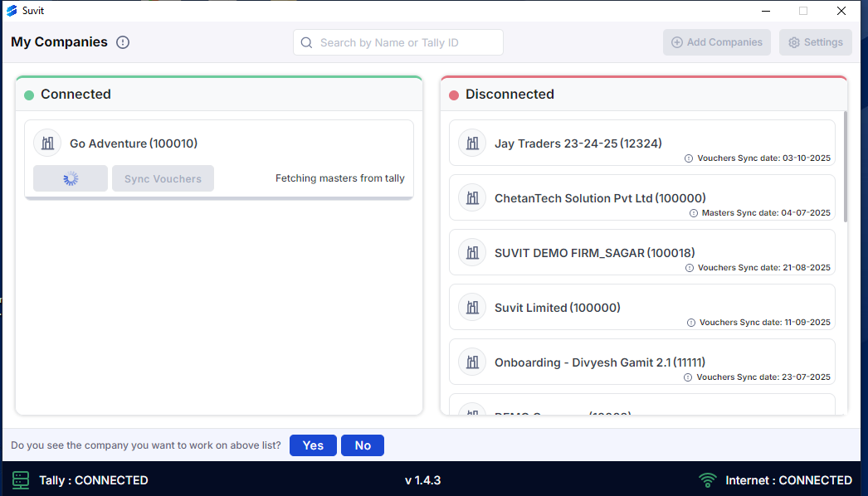Image resolution: width=868 pixels, height=496 pixels.
Task: Select Jay Traders 23-24-25 company entry
Action: 578,143
